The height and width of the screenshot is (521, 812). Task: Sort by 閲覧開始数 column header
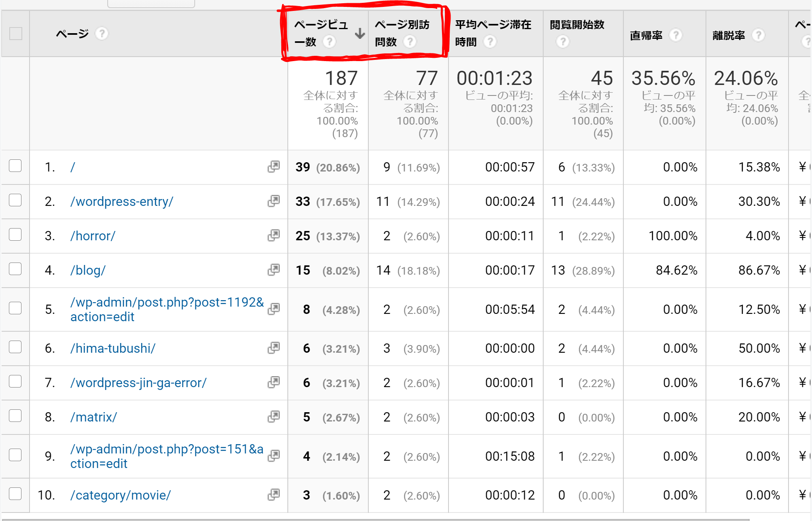[x=577, y=25]
